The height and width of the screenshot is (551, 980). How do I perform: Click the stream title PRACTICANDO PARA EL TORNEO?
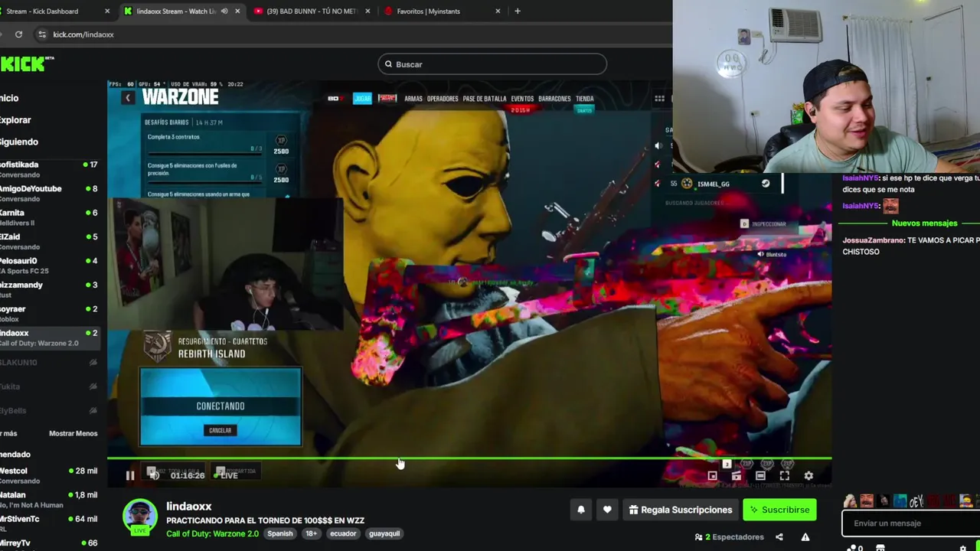click(266, 520)
